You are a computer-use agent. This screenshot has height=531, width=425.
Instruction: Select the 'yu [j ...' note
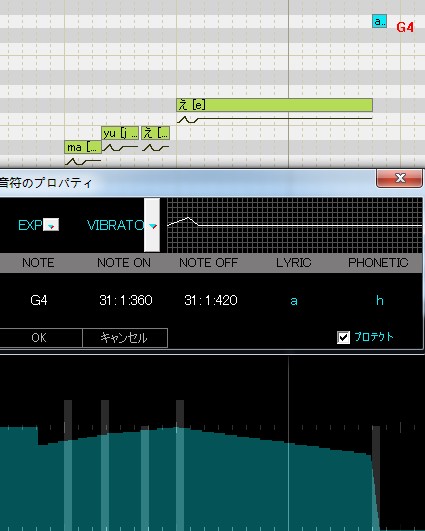tap(120, 133)
